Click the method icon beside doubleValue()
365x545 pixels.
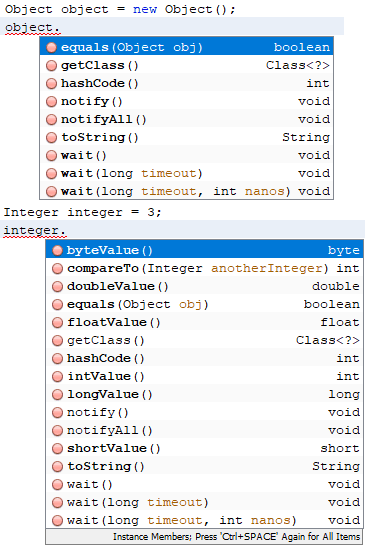[x=57, y=286]
